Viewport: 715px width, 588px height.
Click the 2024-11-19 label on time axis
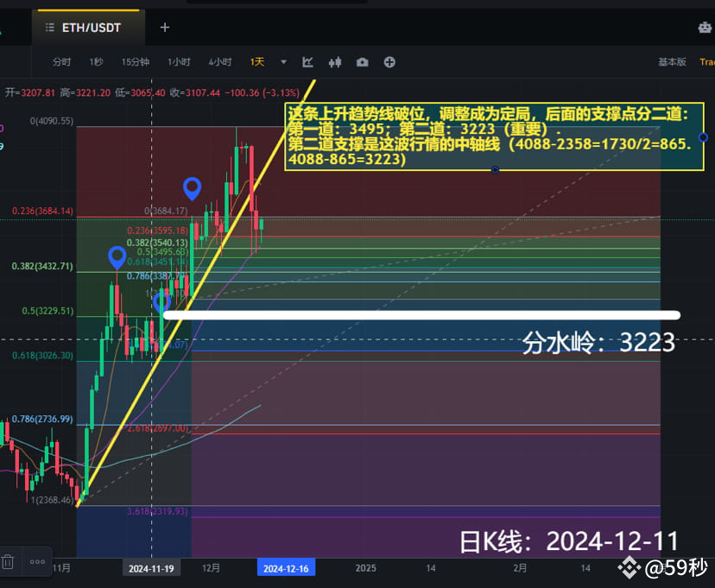tap(151, 568)
